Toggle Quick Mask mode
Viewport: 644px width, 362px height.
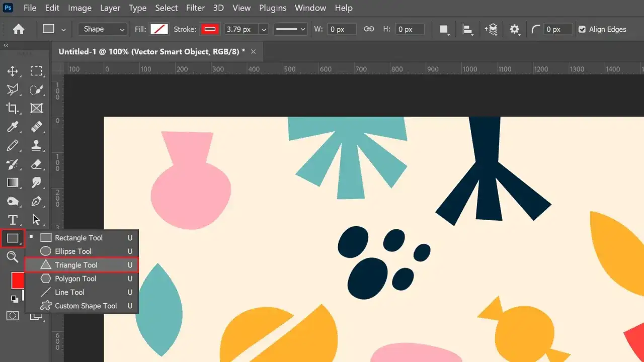[x=13, y=316]
